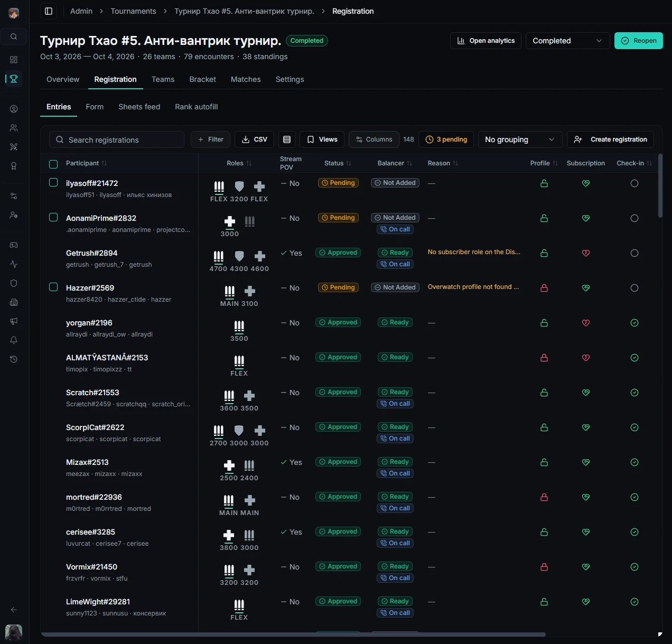672x644 pixels.
Task: Click the subscription heart icon for Getrush#2894
Action: 586,253
